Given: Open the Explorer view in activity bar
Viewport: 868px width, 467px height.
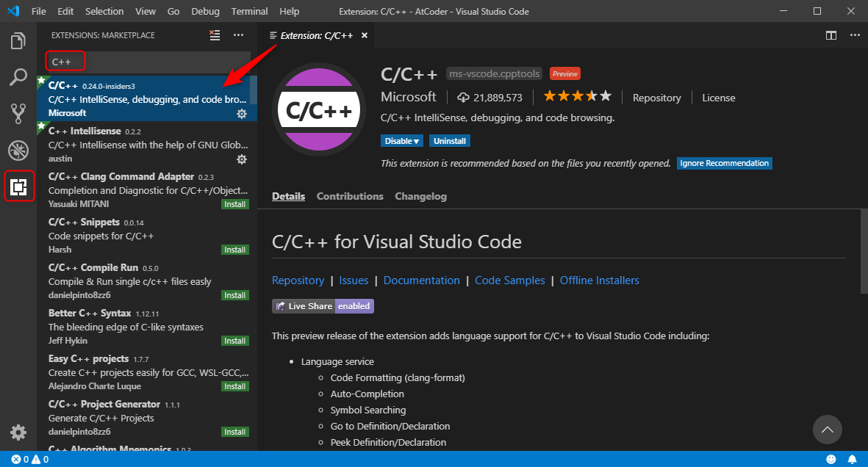Looking at the screenshot, I should click(x=18, y=41).
